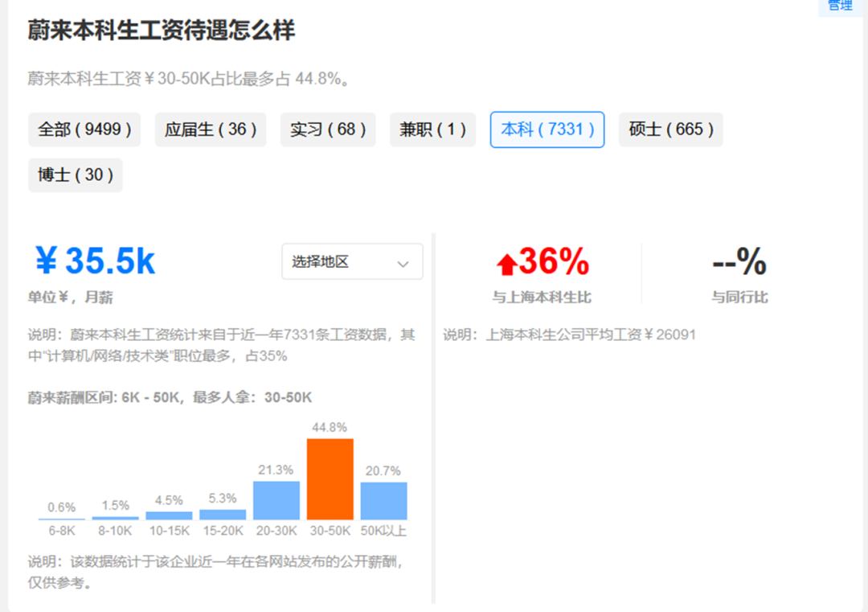Click the red up arrow beside 36%
The image size is (868, 612).
506,264
